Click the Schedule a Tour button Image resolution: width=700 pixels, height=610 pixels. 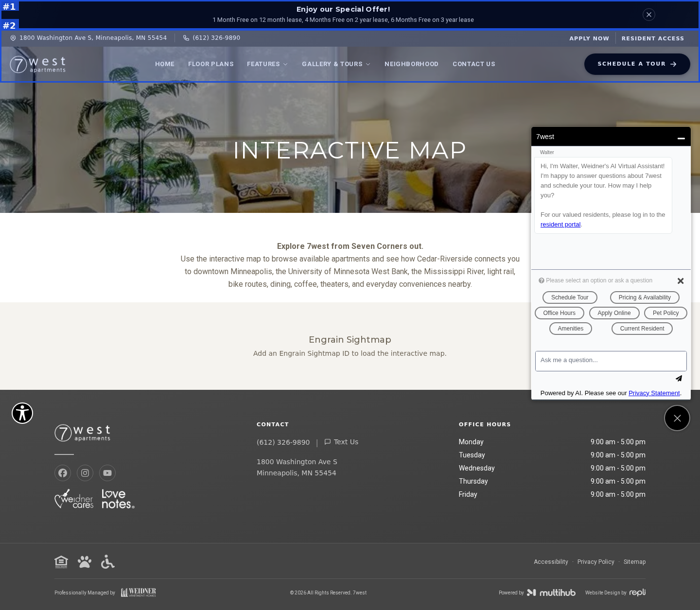[x=637, y=64]
